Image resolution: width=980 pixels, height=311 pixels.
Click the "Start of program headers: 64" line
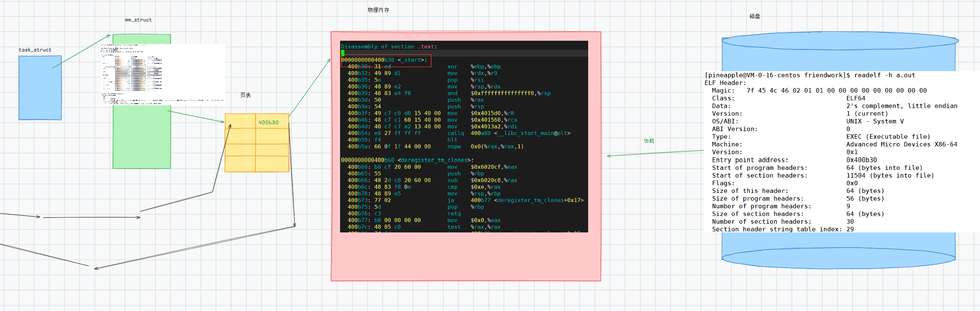pyautogui.click(x=817, y=168)
